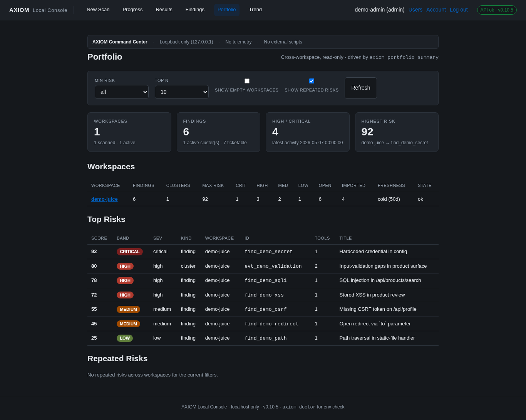Click the 'Loopback only (127.0.0.1)' text

(186, 42)
